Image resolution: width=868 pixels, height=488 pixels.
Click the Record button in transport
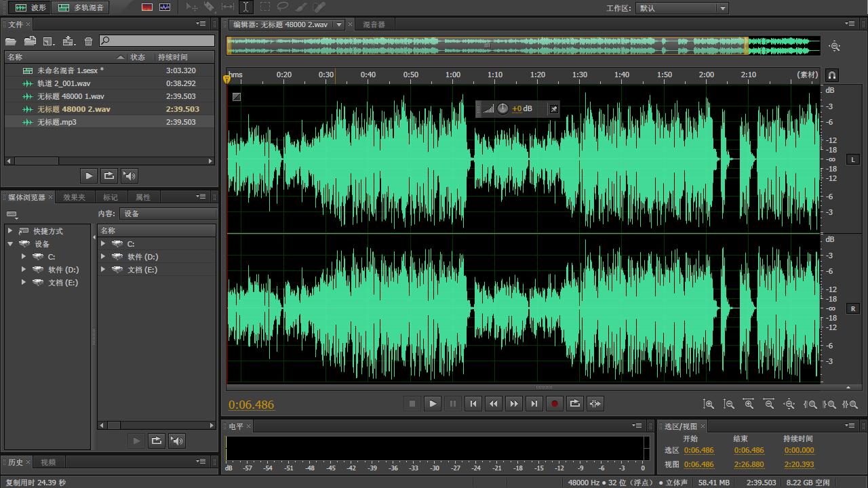point(554,403)
